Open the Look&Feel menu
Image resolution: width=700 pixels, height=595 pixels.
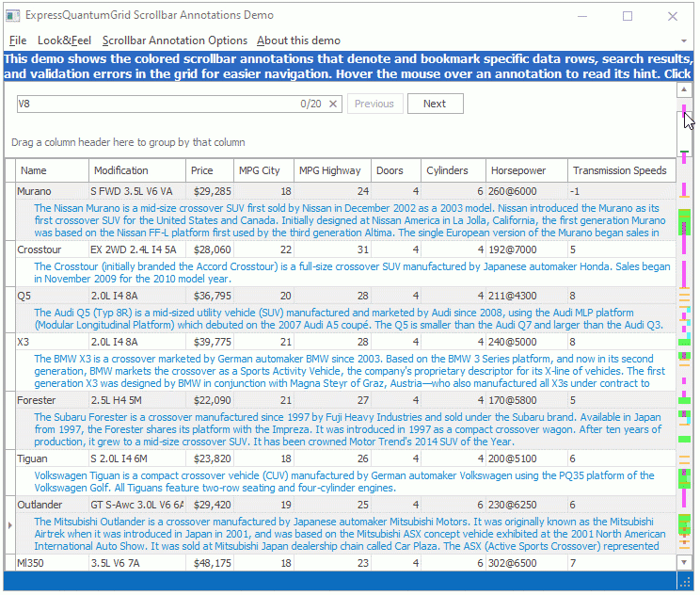pyautogui.click(x=64, y=40)
